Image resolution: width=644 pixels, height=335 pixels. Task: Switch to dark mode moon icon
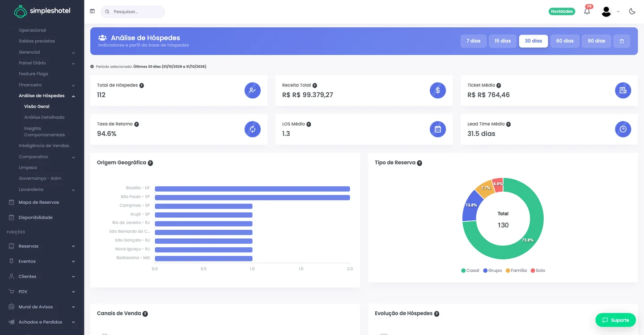point(632,11)
